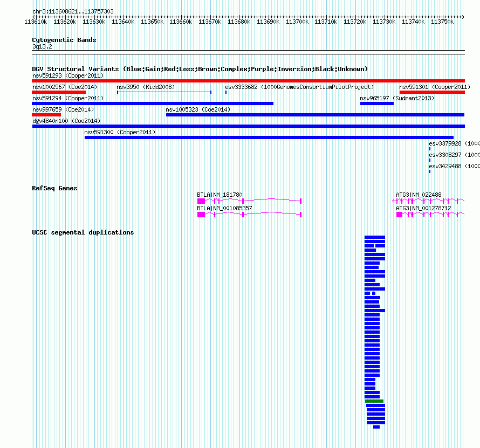Click the right arrow end of coordinate ruler

point(463,17)
